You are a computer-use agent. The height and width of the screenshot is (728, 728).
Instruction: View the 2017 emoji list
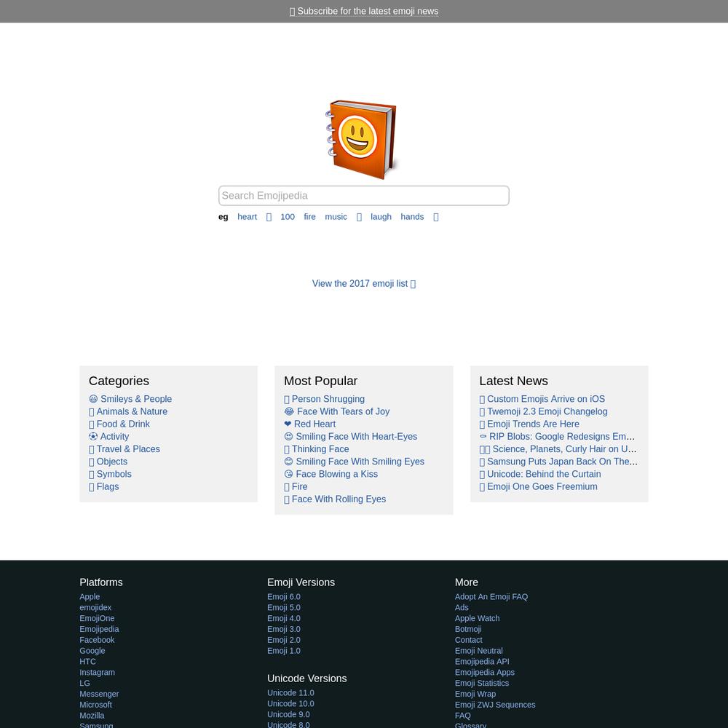pyautogui.click(x=364, y=284)
